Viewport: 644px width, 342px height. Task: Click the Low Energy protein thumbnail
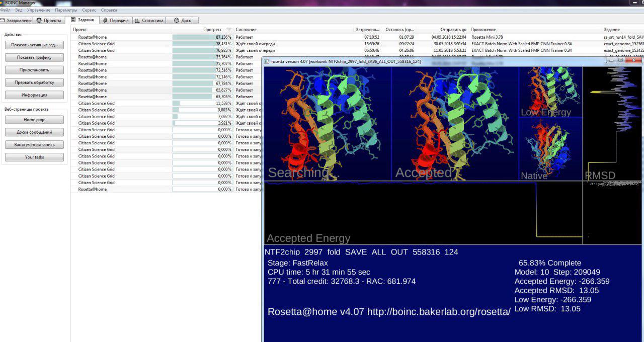coord(551,92)
